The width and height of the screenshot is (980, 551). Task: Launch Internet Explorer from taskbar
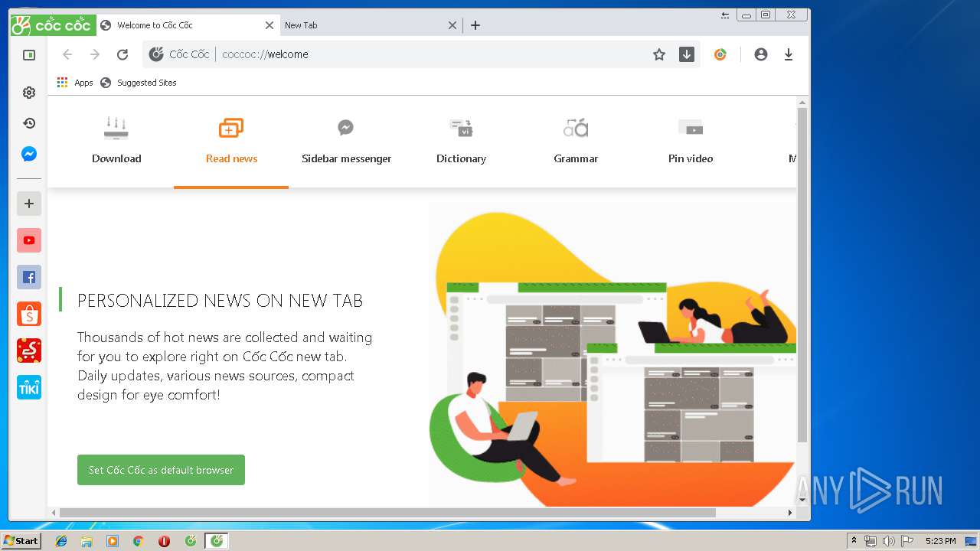[x=61, y=541]
